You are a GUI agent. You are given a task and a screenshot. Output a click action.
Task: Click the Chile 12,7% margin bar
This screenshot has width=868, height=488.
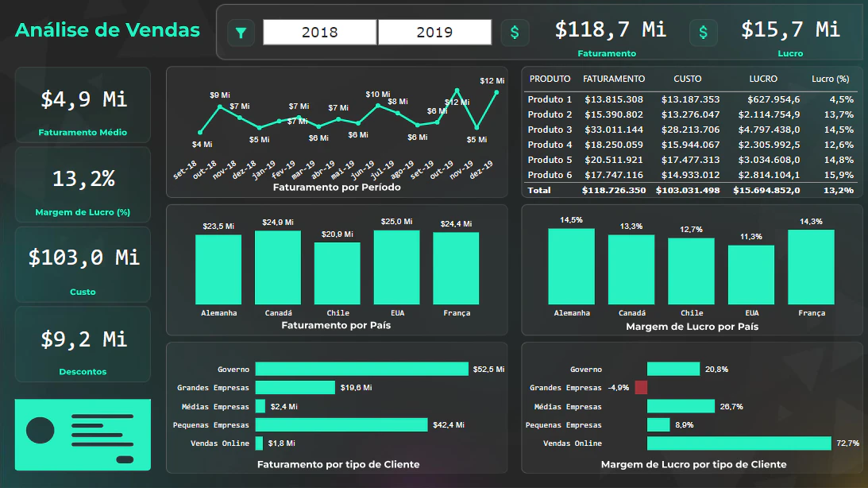[x=691, y=271]
